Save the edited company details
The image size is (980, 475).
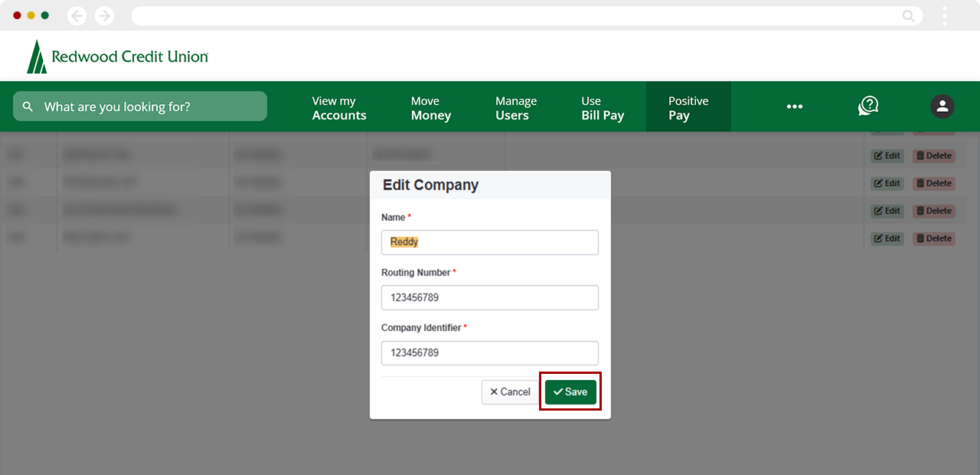[x=570, y=391]
